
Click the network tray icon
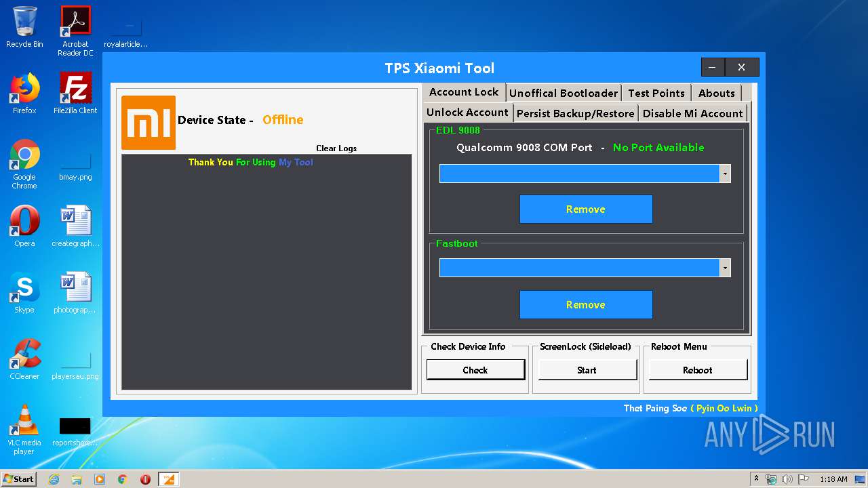(x=771, y=479)
